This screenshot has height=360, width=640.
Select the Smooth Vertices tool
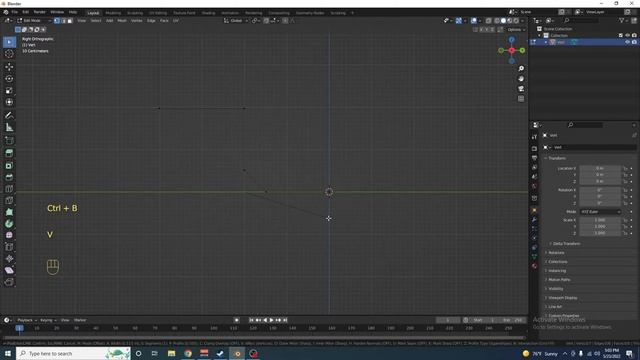point(9,235)
